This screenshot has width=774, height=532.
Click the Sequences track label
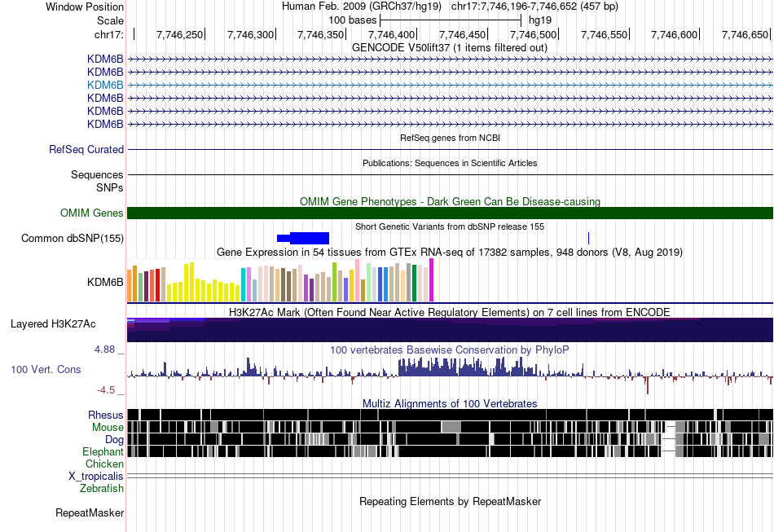click(x=97, y=174)
